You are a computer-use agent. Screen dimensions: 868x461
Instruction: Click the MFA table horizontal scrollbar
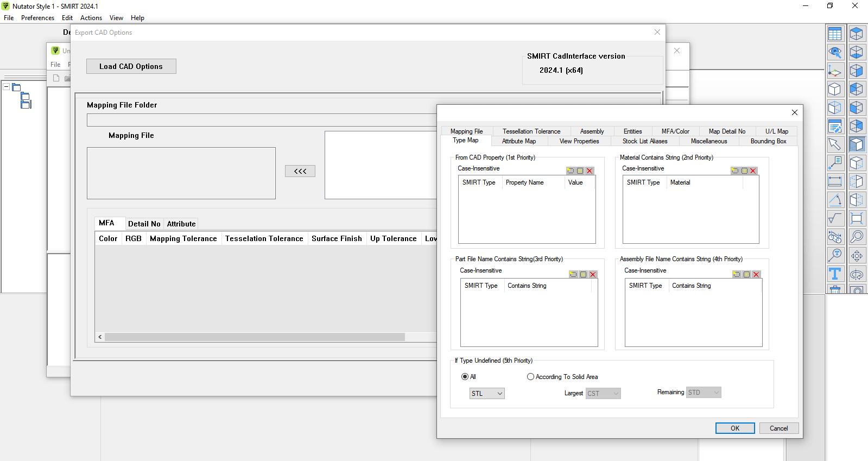(255, 337)
